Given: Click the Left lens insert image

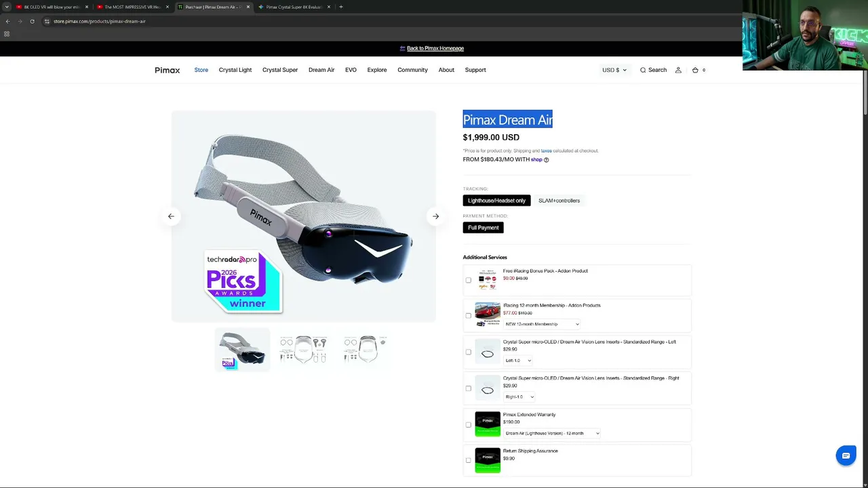Looking at the screenshot, I should tap(488, 352).
